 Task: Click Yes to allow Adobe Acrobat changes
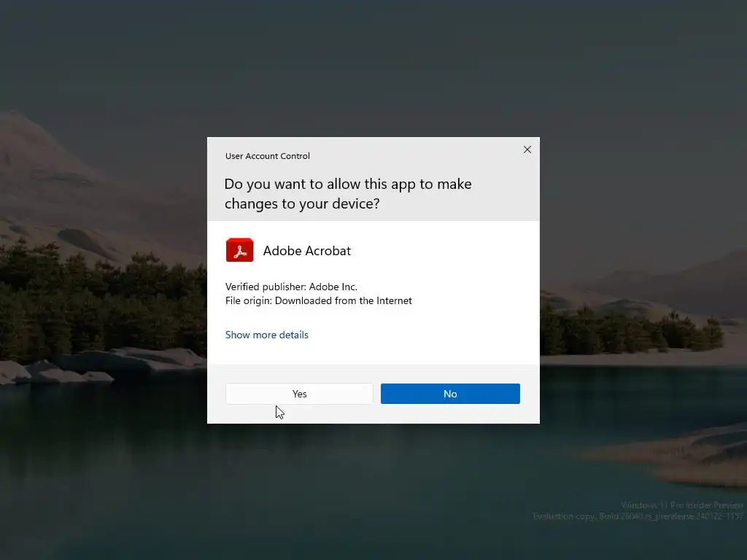(299, 394)
